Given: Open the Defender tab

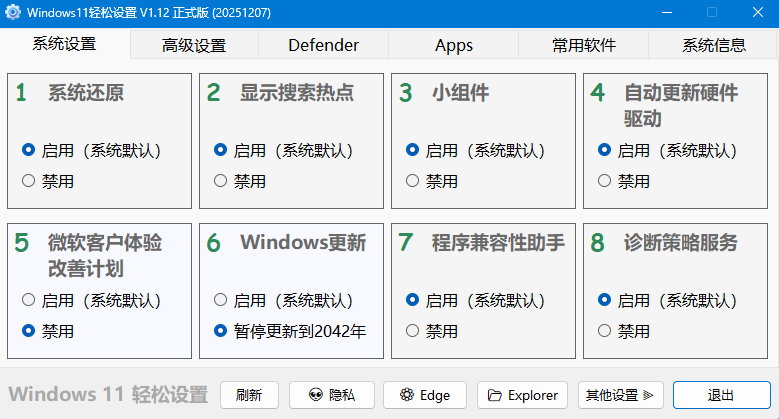Looking at the screenshot, I should tap(323, 45).
